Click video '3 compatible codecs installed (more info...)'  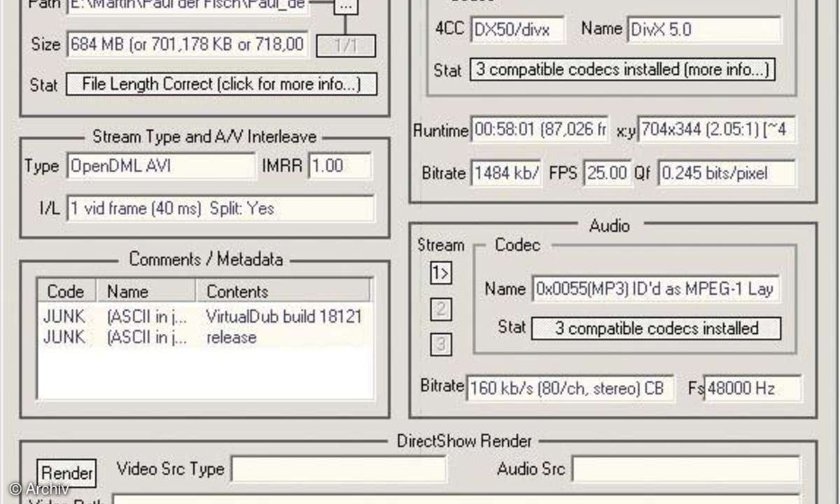coord(622,69)
